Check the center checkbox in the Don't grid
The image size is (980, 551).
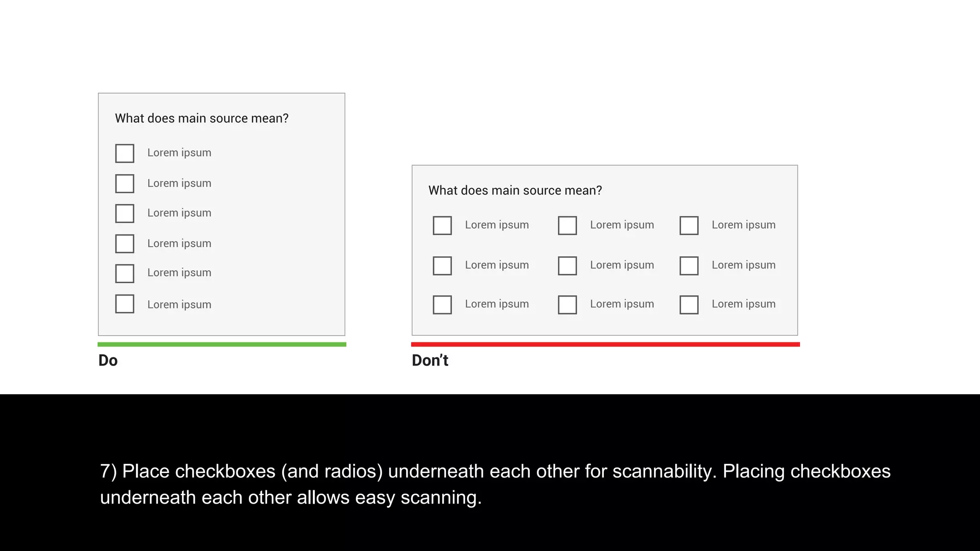point(567,265)
